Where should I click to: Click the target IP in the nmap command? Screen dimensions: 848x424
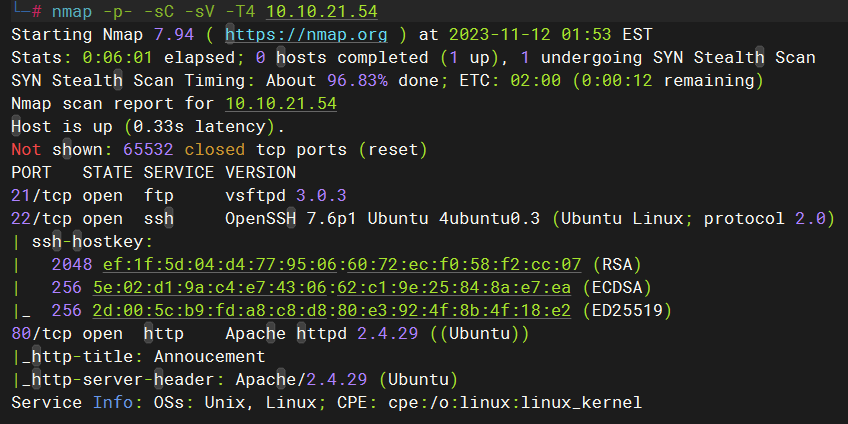point(317,11)
